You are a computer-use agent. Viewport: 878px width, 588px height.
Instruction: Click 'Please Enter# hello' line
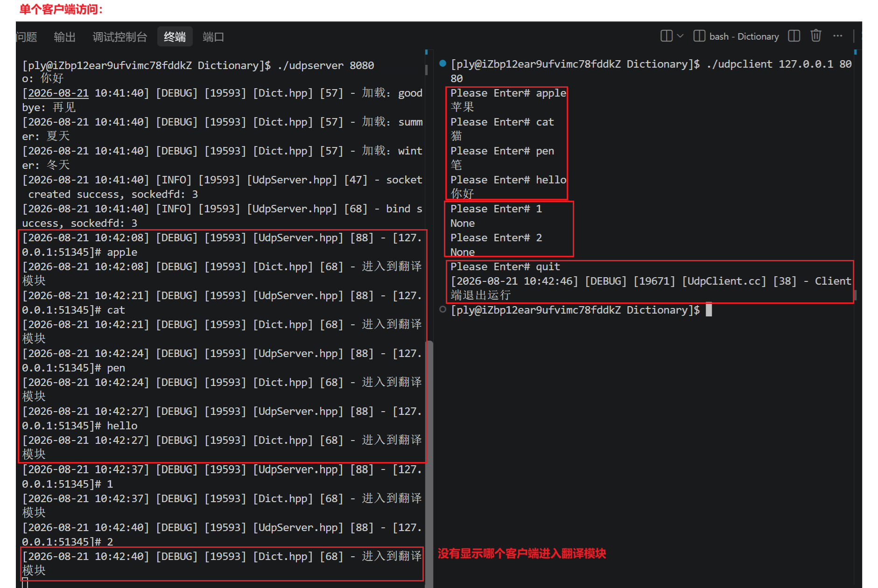coord(508,180)
